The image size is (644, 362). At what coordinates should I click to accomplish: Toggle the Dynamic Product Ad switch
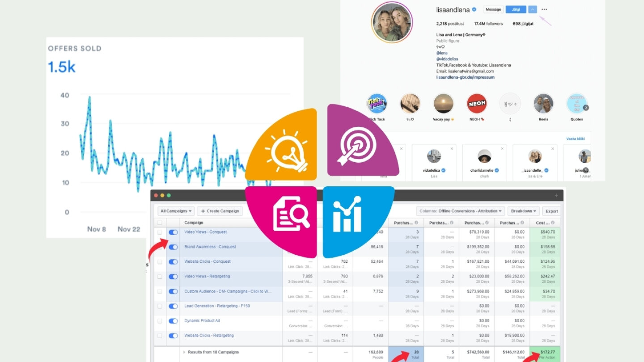[173, 321]
